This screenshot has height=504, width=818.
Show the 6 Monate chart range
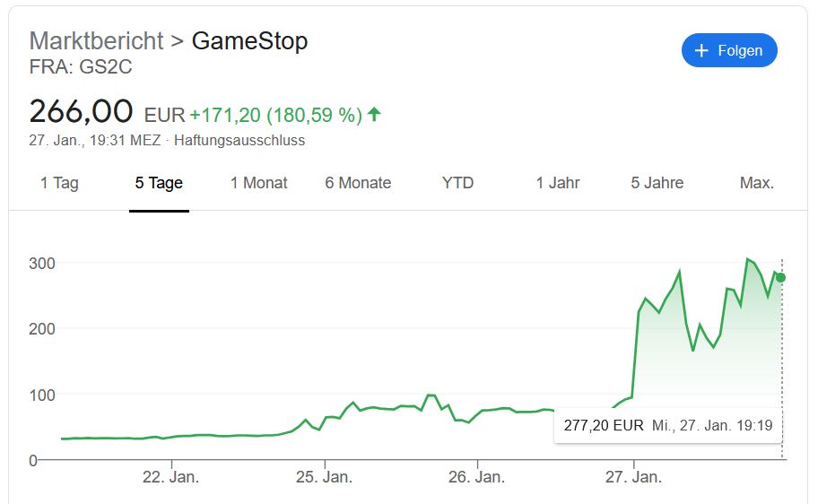pyautogui.click(x=358, y=183)
